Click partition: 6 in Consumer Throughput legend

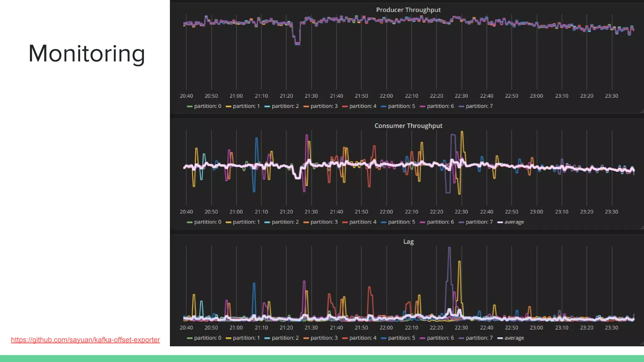(x=440, y=222)
